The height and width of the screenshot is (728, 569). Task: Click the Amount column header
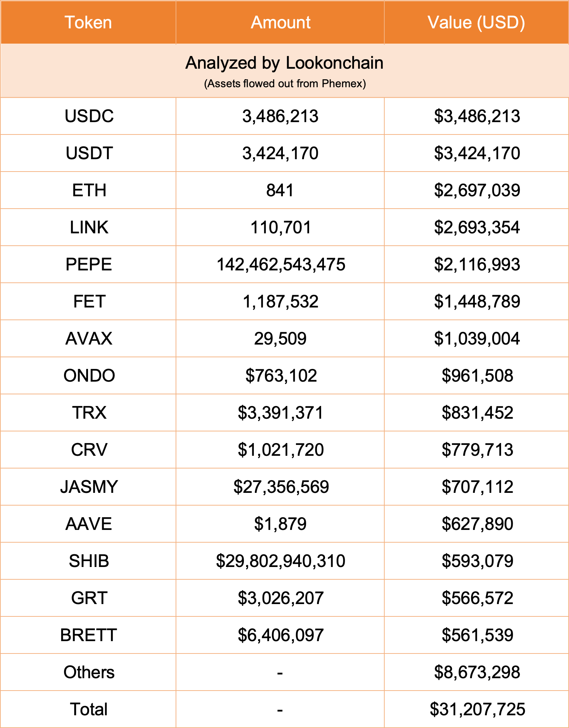280,23
